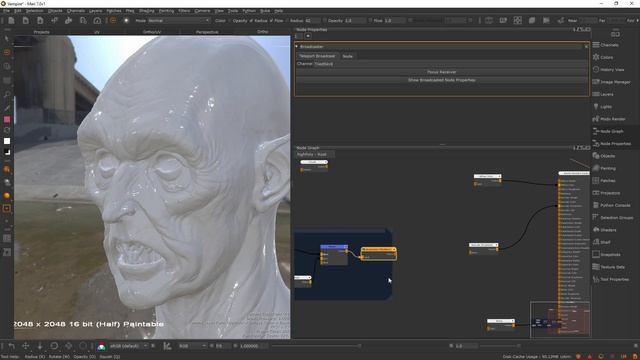
Task: Select the Node tab in Broadcaster properties
Action: tap(347, 56)
